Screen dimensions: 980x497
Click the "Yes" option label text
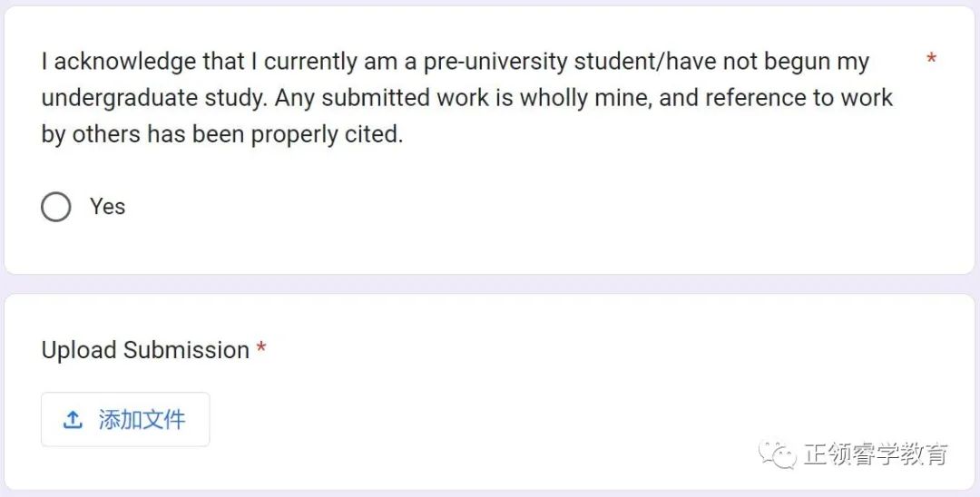107,207
